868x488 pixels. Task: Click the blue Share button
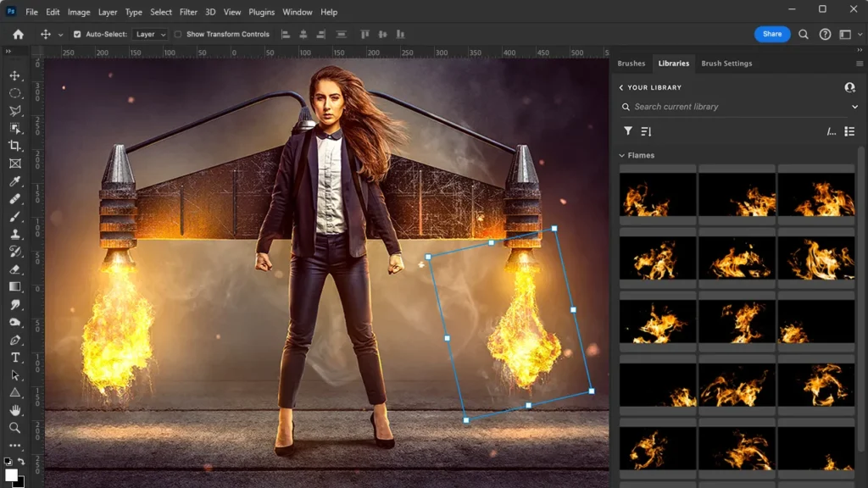click(x=771, y=34)
